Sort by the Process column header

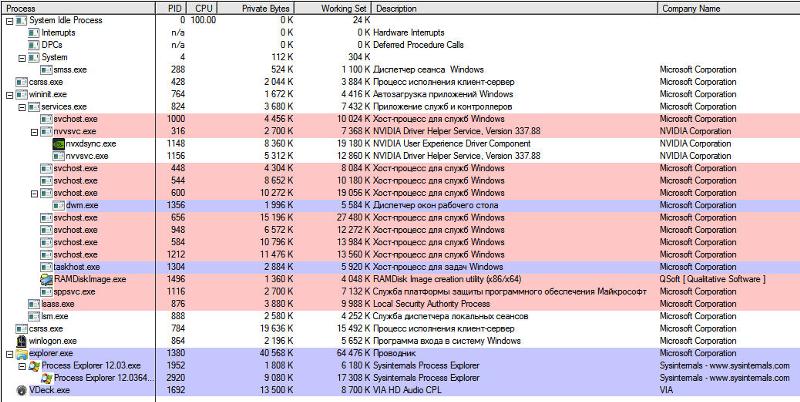click(x=78, y=8)
